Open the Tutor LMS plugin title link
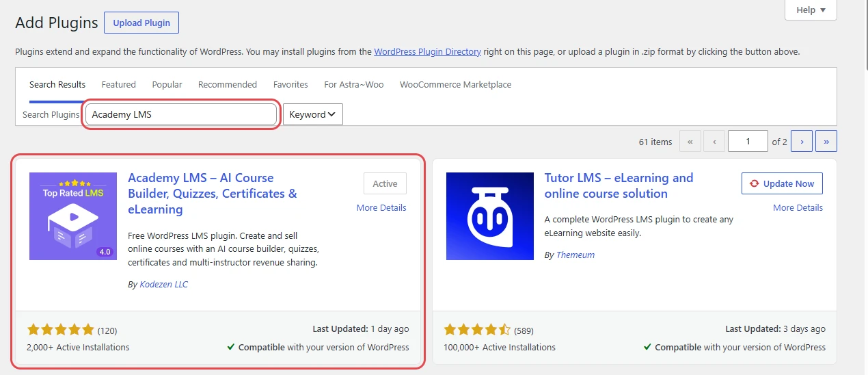The height and width of the screenshot is (375, 868). [619, 185]
